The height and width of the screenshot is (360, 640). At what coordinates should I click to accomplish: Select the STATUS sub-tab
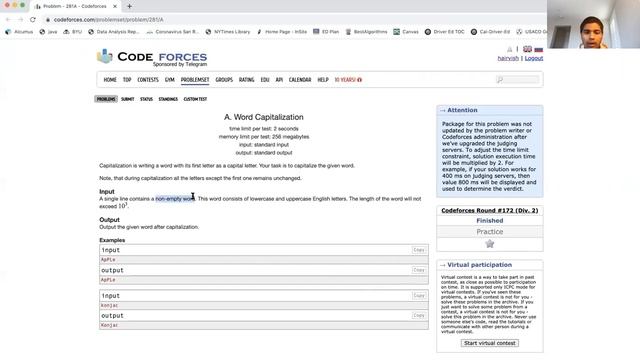[x=146, y=99]
